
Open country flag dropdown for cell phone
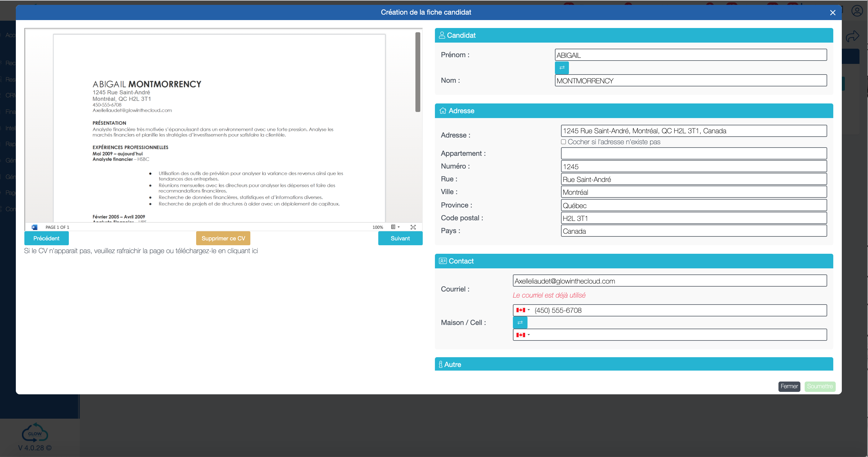tap(523, 335)
